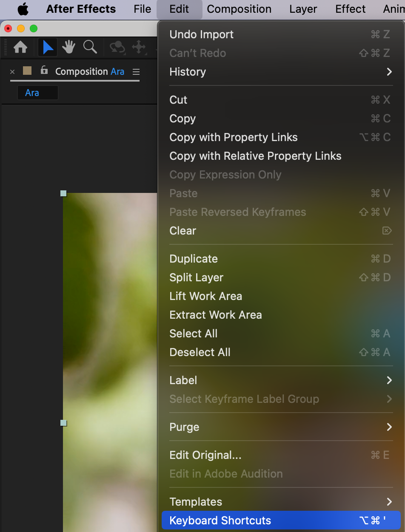Select the Selection arrow tool
The height and width of the screenshot is (532, 405).
(x=48, y=47)
